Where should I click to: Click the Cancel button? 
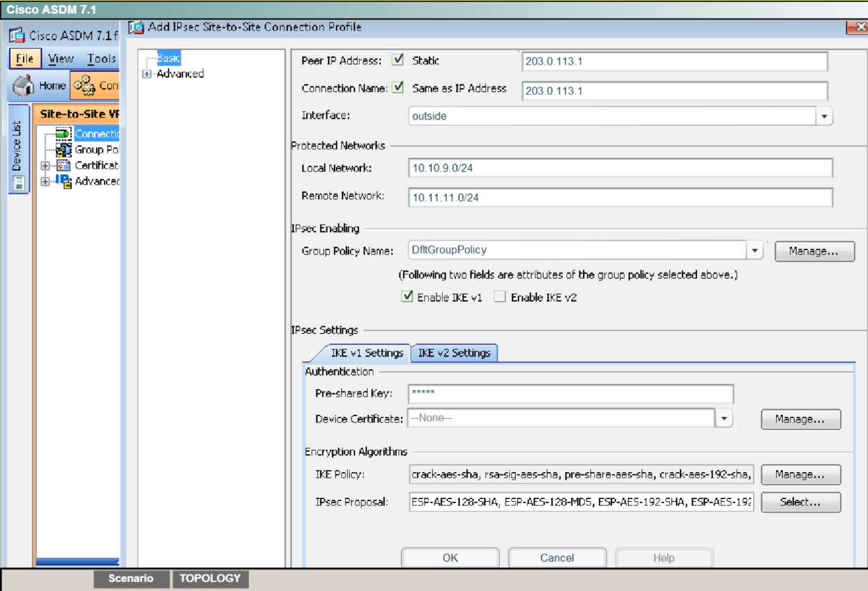pyautogui.click(x=557, y=558)
